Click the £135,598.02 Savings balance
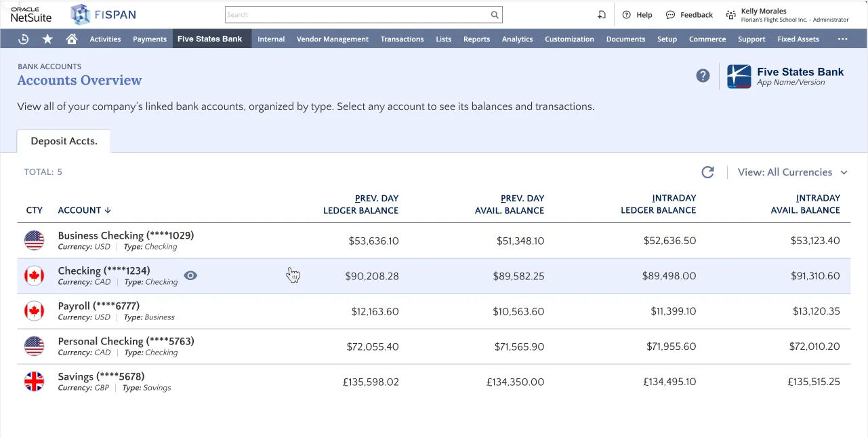The height and width of the screenshot is (438, 868). [x=371, y=382]
